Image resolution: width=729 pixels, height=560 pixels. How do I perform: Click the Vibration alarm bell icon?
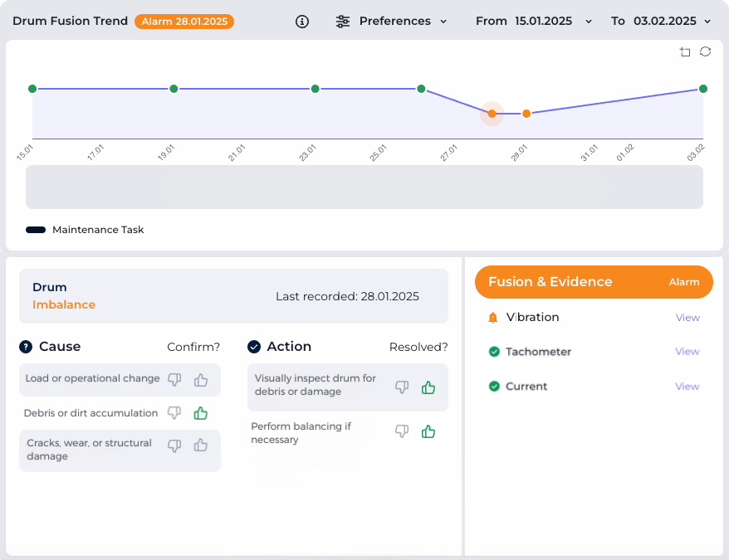coord(493,318)
